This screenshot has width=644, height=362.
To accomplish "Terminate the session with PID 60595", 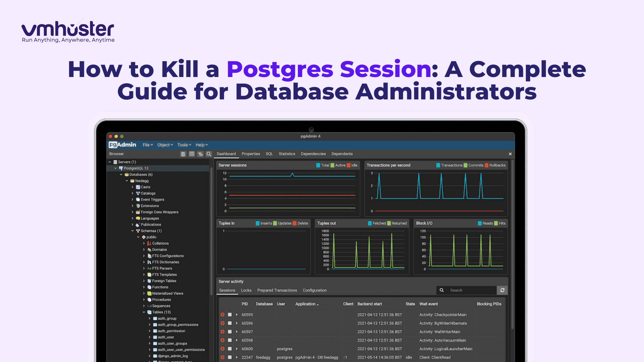I will click(223, 315).
